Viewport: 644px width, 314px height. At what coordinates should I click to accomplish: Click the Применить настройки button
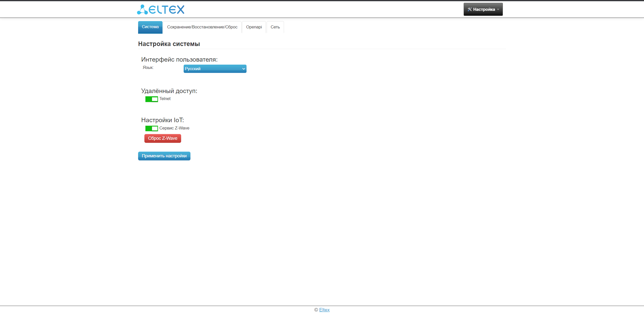click(x=164, y=156)
